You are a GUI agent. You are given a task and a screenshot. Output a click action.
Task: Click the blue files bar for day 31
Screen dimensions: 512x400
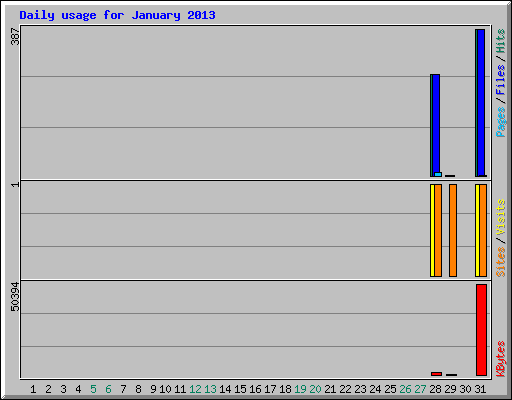point(481,103)
